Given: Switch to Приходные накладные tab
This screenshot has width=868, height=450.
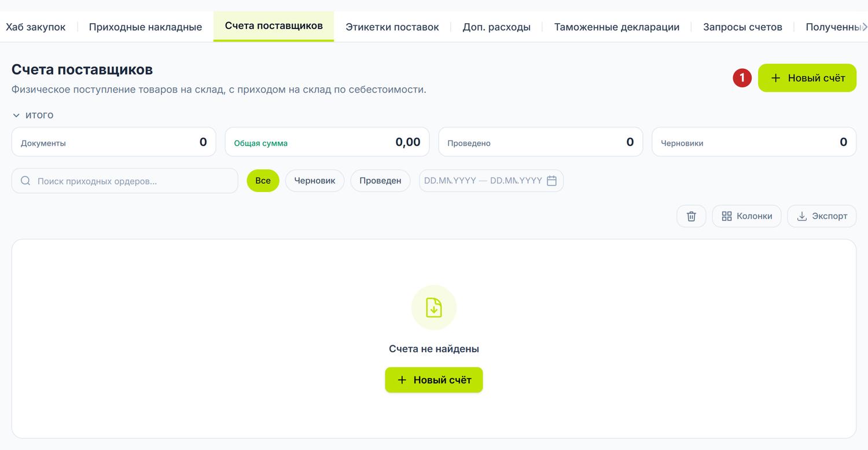Looking at the screenshot, I should 145,27.
